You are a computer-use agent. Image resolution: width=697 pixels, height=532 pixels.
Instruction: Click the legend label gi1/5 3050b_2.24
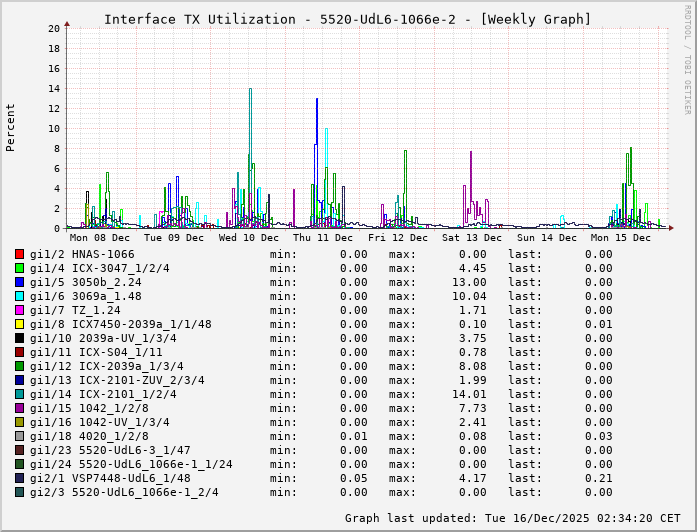click(x=86, y=282)
